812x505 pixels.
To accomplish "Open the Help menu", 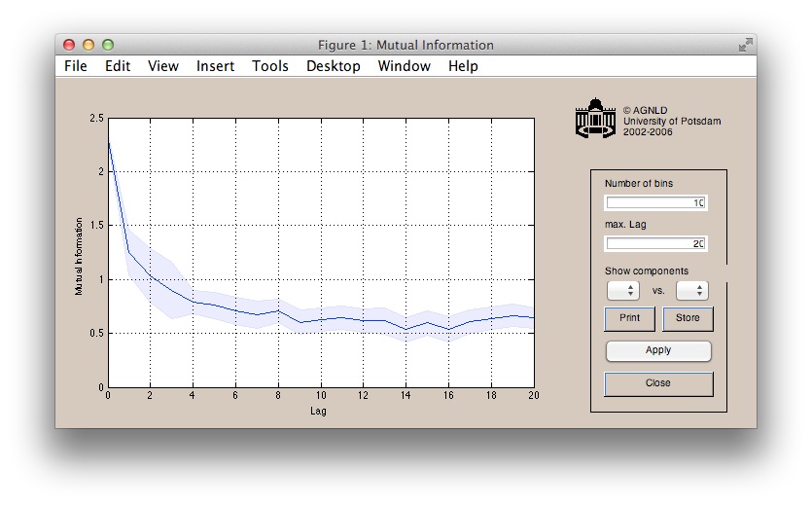I will point(463,66).
